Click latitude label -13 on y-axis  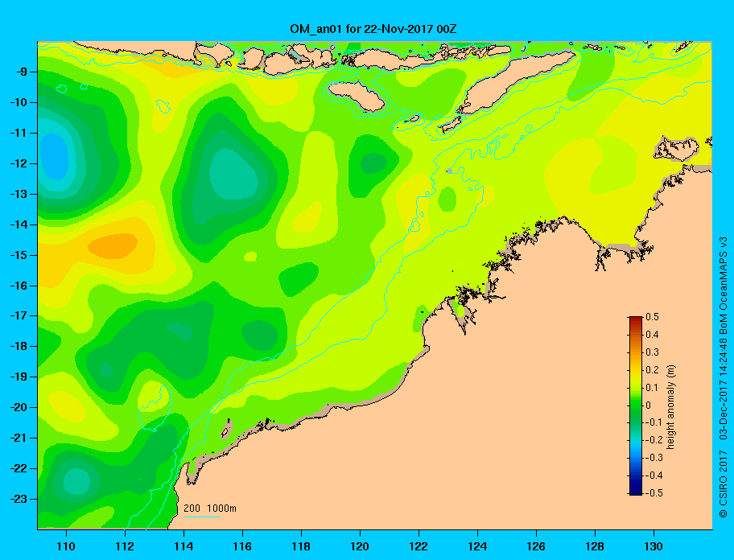(x=18, y=194)
